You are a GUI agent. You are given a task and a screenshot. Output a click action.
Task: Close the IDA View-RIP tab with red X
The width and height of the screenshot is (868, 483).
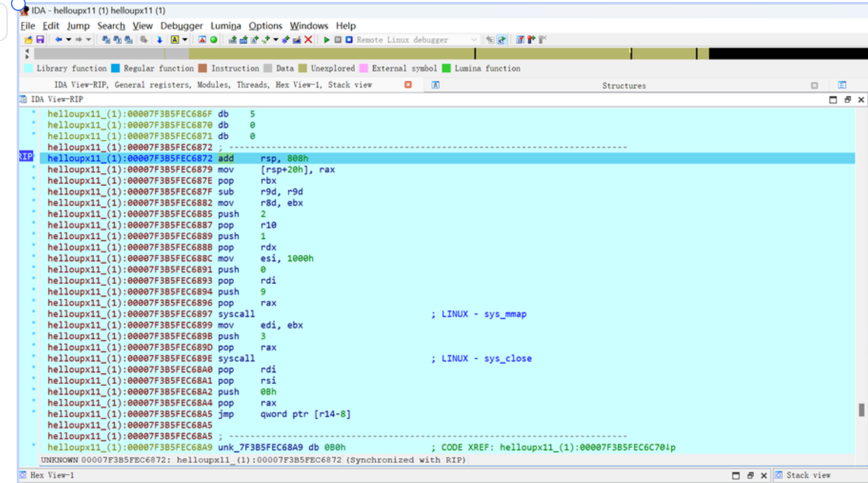(408, 85)
